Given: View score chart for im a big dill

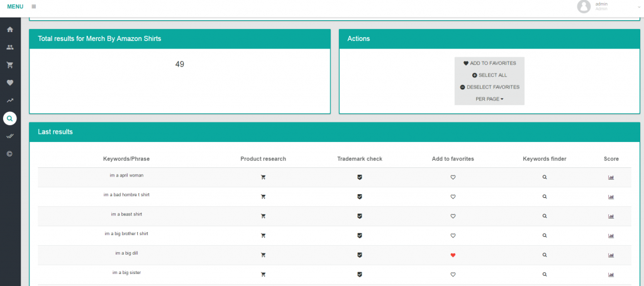Looking at the screenshot, I should 611,255.
